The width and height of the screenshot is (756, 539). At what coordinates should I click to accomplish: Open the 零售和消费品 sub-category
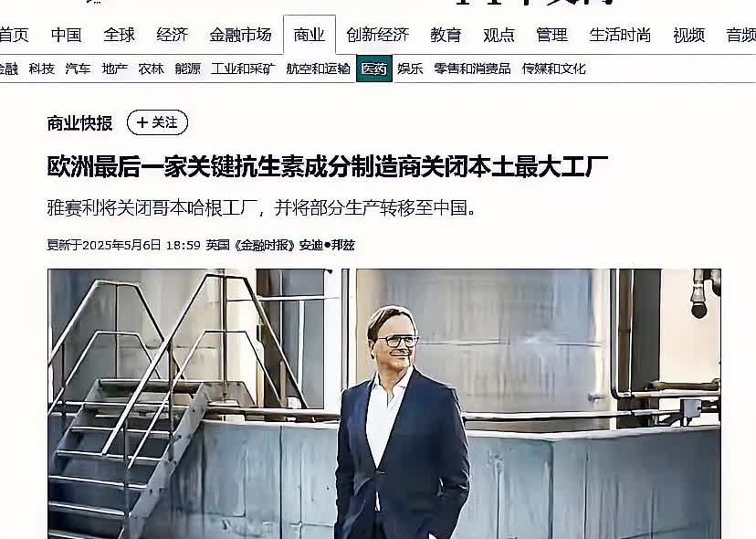point(472,69)
